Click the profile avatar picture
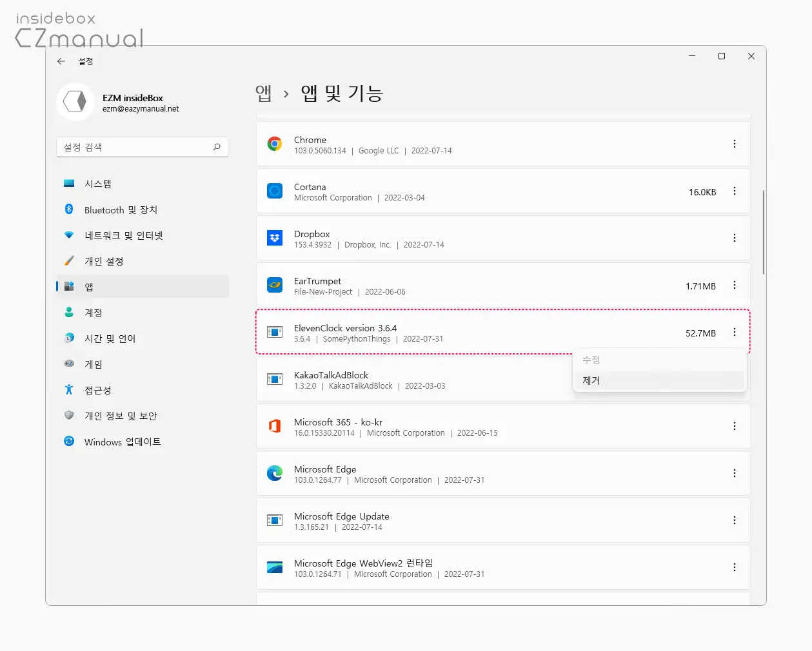 [75, 102]
